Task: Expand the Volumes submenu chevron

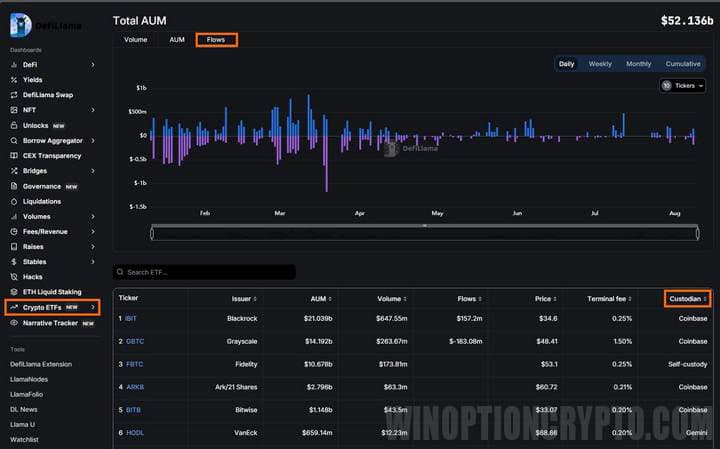Action: point(93,216)
